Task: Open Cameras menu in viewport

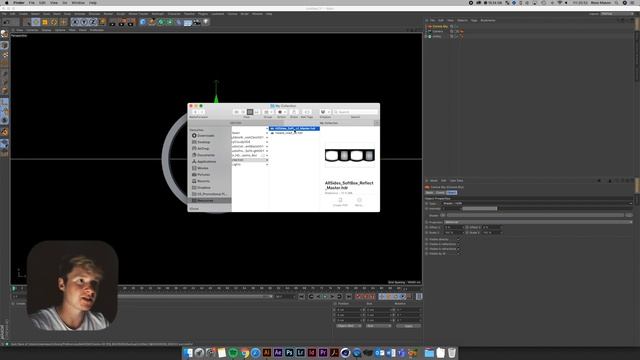Action: coord(32,30)
